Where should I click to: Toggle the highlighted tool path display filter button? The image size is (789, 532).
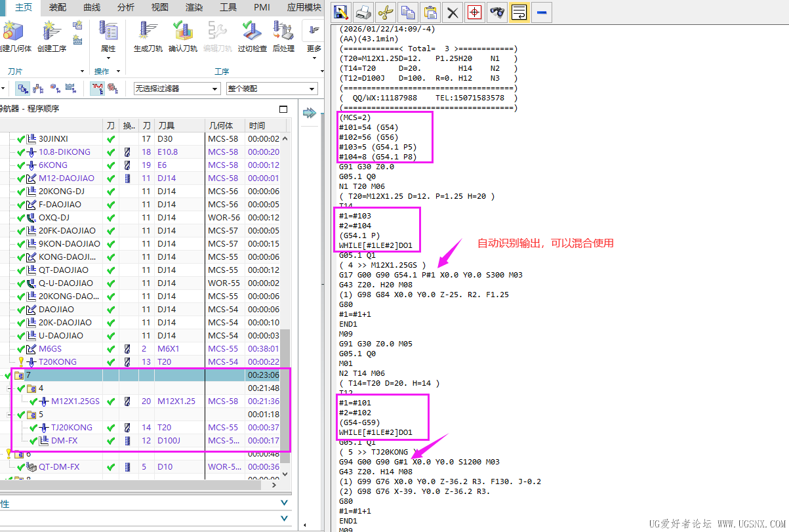(x=98, y=89)
